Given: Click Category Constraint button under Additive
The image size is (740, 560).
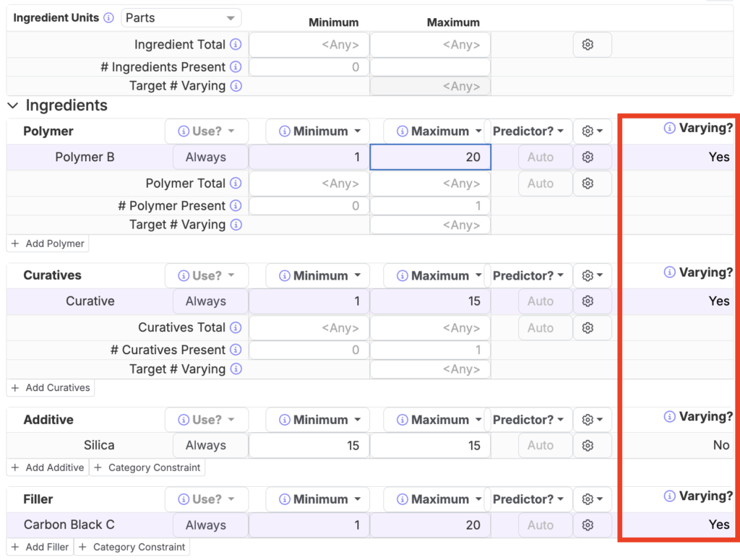Looking at the screenshot, I should click(147, 468).
